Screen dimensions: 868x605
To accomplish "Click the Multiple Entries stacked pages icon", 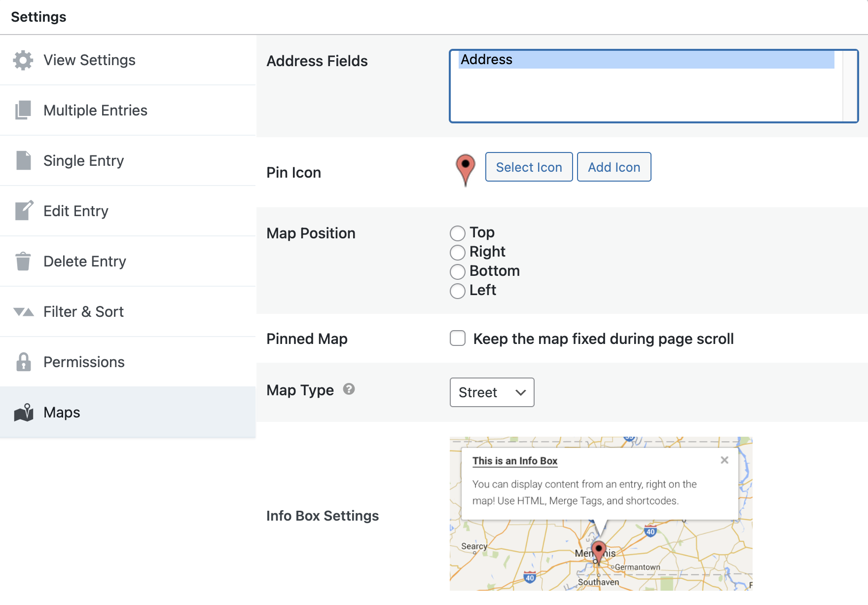I will [x=23, y=110].
